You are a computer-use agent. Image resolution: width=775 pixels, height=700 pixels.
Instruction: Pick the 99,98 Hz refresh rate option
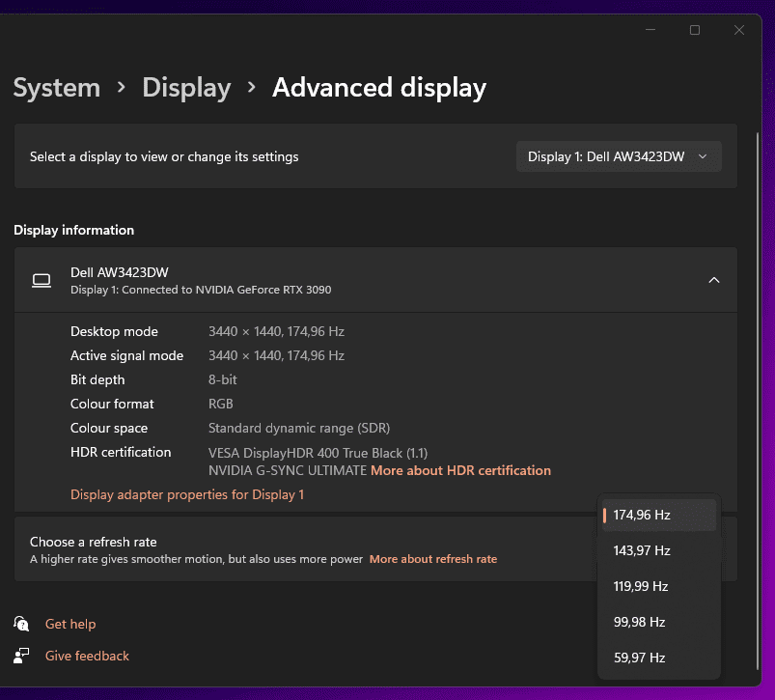point(659,622)
